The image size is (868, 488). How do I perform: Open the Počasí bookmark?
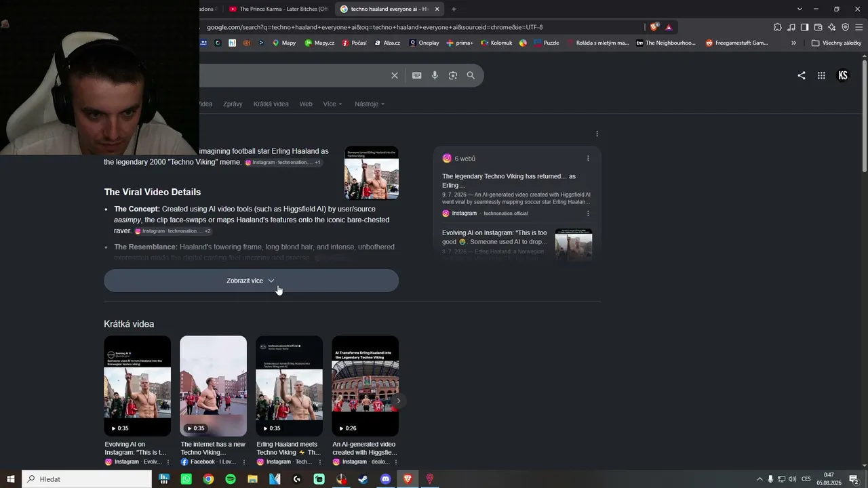pos(354,43)
